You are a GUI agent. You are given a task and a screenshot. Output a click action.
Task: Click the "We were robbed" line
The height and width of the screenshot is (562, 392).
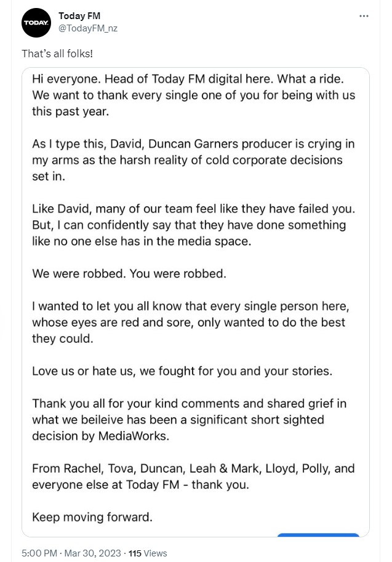pos(129,274)
